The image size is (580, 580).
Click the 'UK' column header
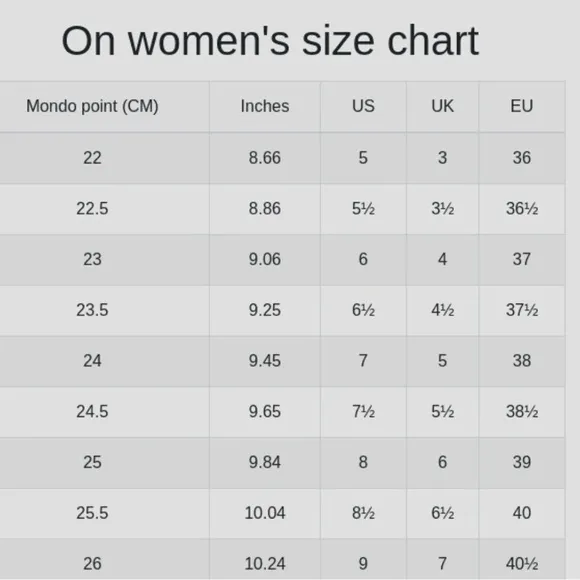click(x=442, y=106)
